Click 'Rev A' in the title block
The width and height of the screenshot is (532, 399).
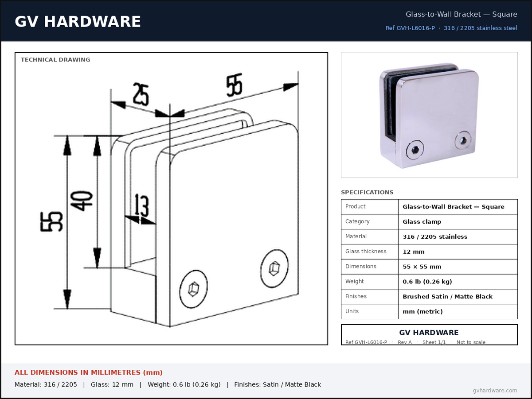[x=405, y=342]
